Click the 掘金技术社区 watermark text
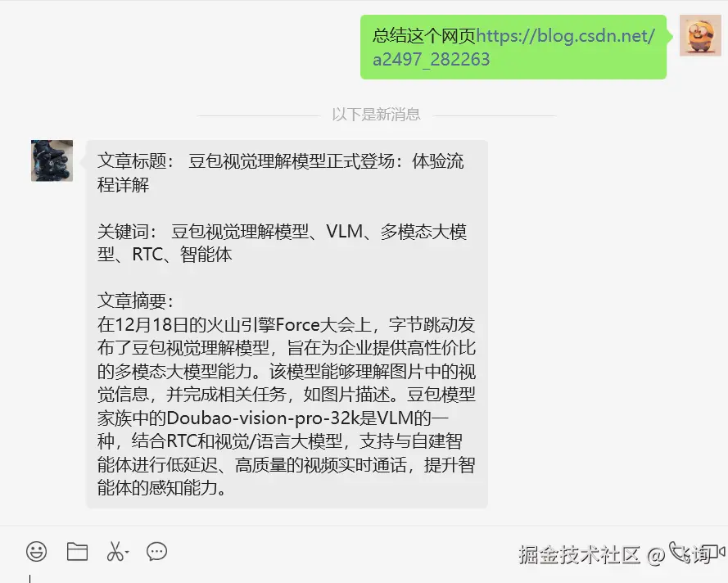Image resolution: width=728 pixels, height=583 pixels. 580,554
